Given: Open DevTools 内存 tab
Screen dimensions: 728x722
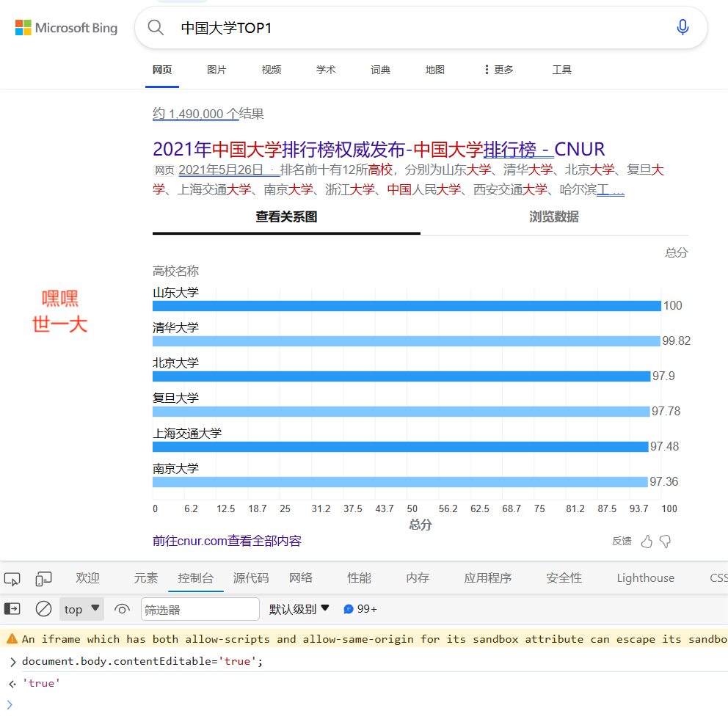Looking at the screenshot, I should coord(418,578).
